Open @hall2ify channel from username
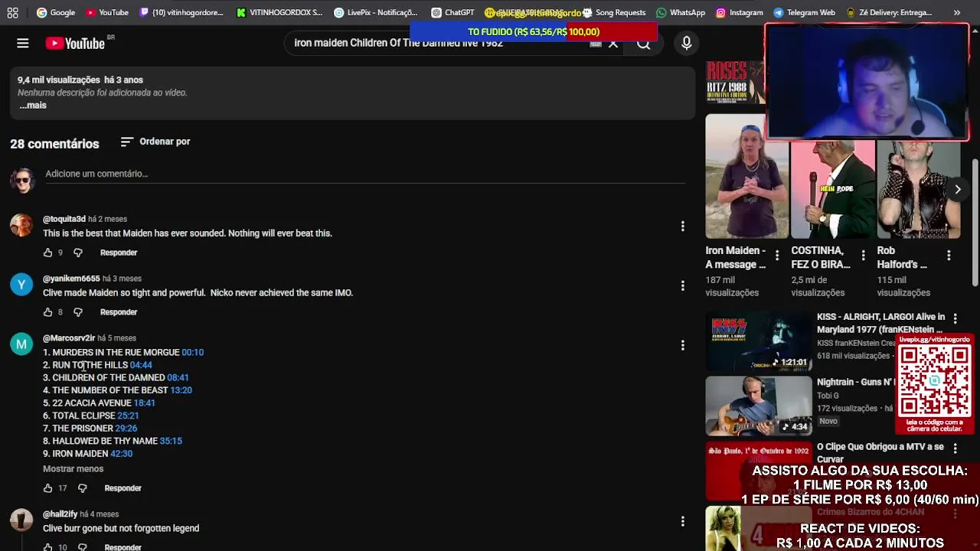 click(60, 514)
